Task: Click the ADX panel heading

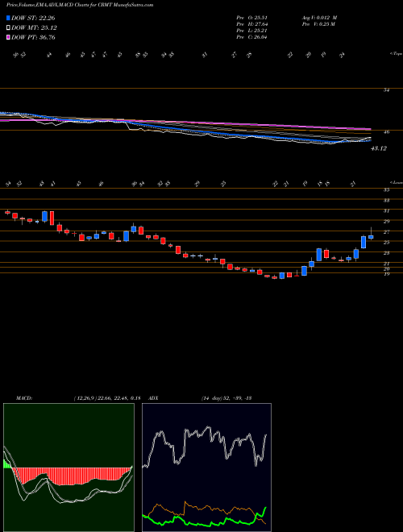Action: (x=154, y=398)
